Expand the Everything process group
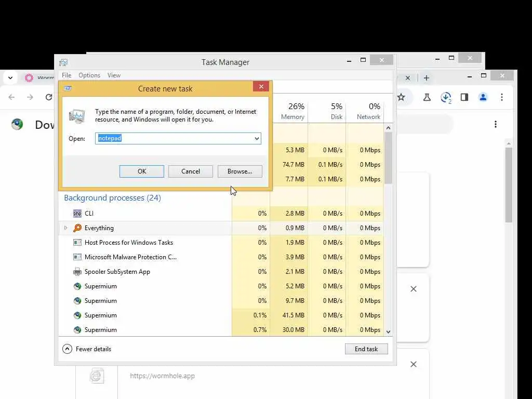Image resolution: width=532 pixels, height=399 pixels. [x=65, y=228]
